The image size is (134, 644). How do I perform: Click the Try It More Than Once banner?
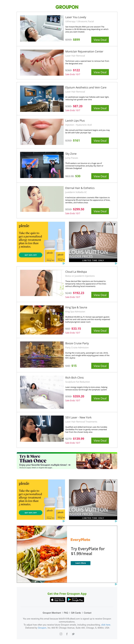point(67,460)
